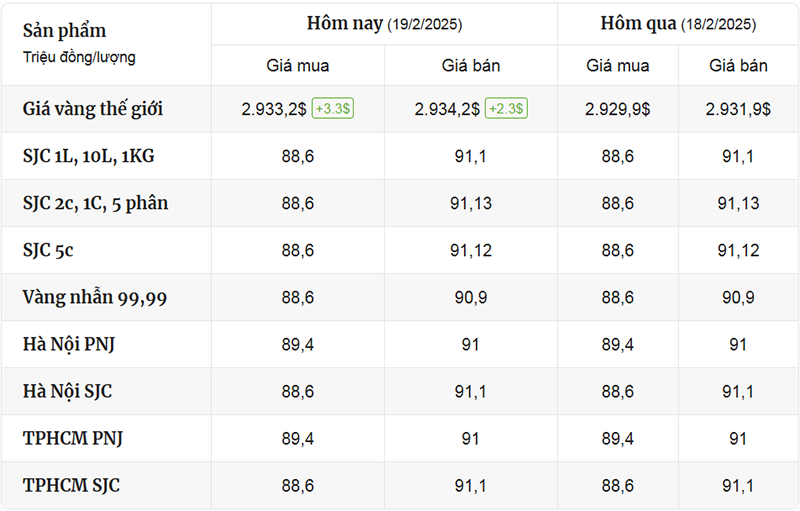Select the Hà Nội PNJ row label
800x511 pixels.
tap(68, 344)
